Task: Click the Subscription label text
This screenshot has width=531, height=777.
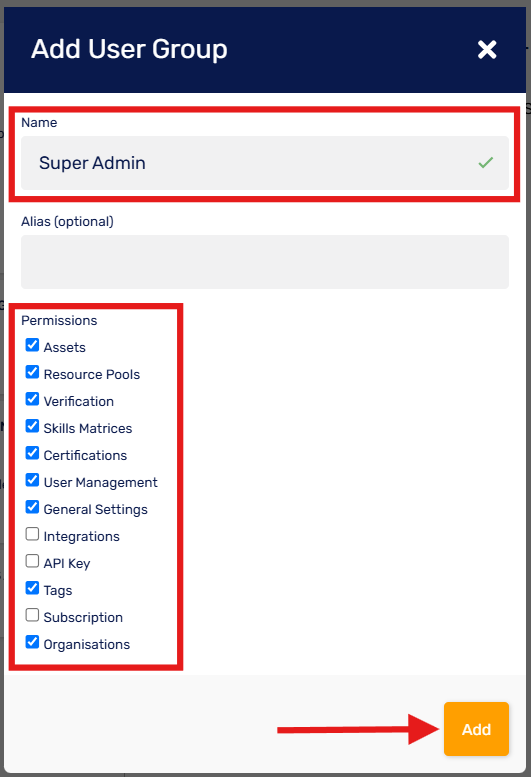Action: [x=83, y=617]
